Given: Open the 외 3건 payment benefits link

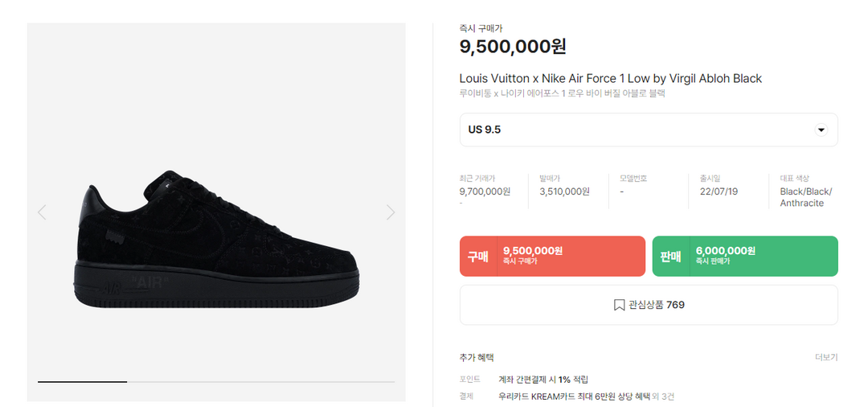Looking at the screenshot, I should (663, 396).
